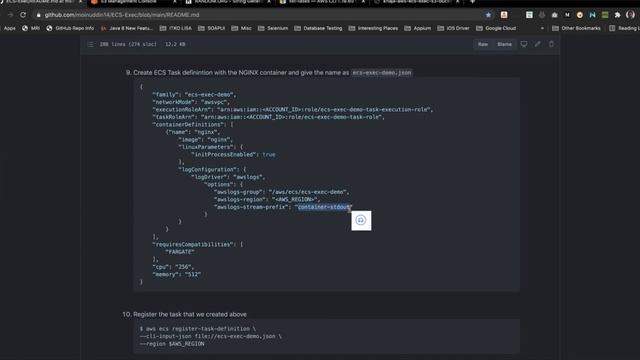
Task: Open the Apps bookmark shortcut
Action: (8, 28)
